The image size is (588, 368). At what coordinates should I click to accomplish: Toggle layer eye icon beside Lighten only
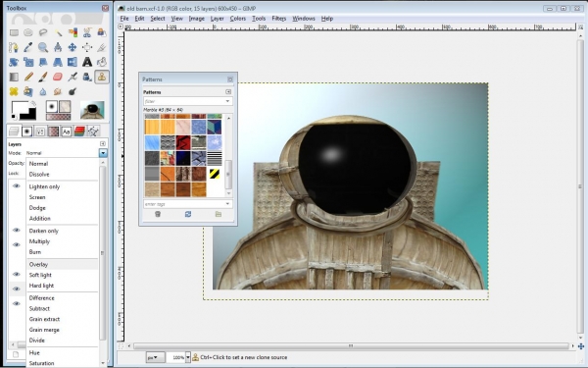point(16,185)
